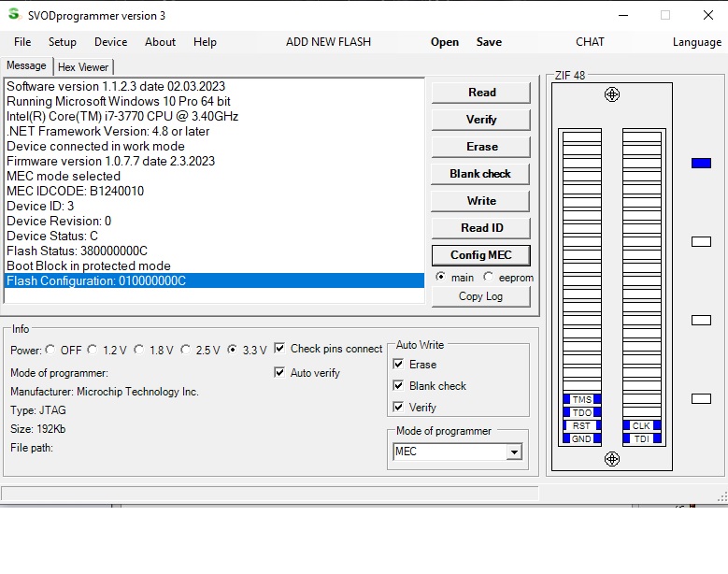This screenshot has height=574, width=728.
Task: Click the GND pin indicator
Action: [581, 438]
